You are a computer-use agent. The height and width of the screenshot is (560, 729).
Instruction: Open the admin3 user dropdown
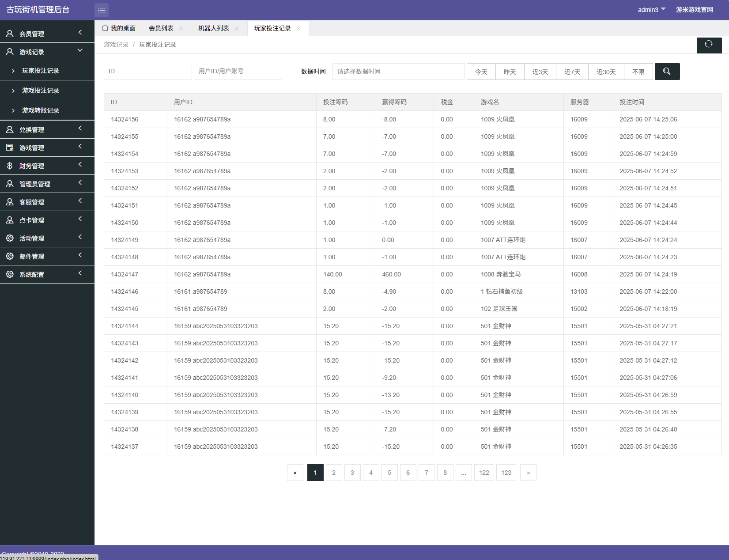pyautogui.click(x=651, y=10)
